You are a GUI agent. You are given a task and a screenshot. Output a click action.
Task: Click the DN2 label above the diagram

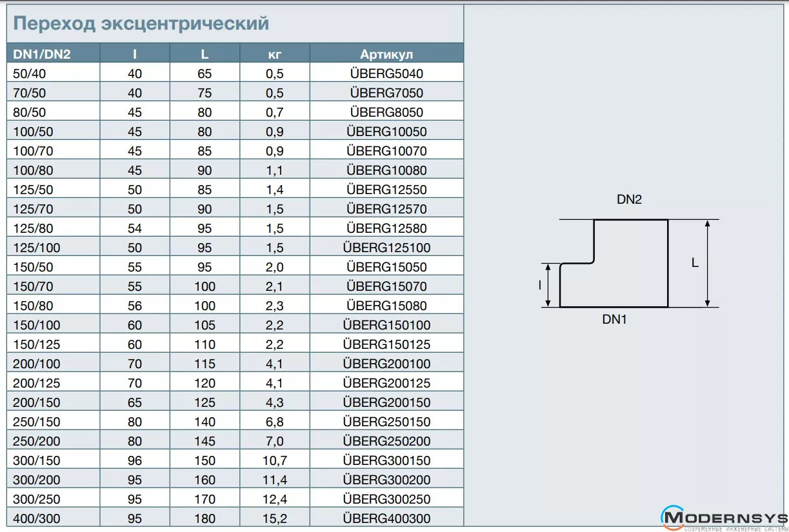coord(629,200)
